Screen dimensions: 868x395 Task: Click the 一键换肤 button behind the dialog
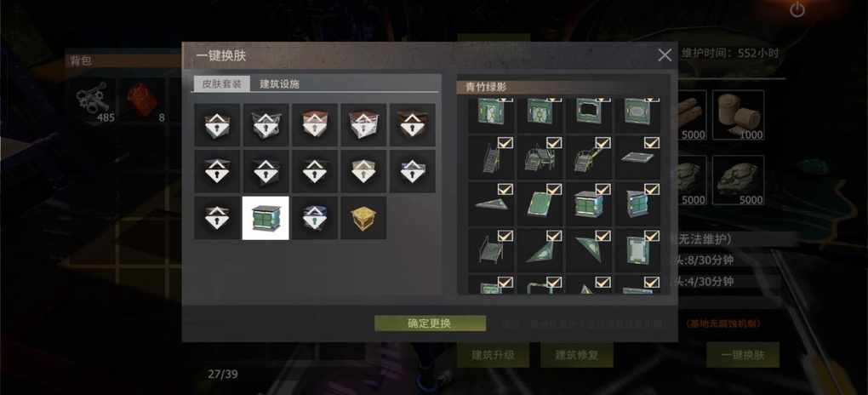743,354
